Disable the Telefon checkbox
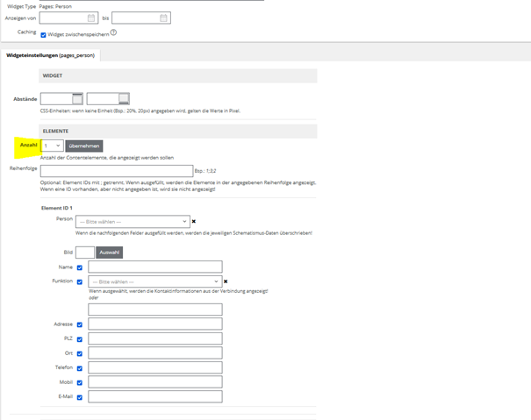Screen dimensions: 531x420 click(80, 368)
